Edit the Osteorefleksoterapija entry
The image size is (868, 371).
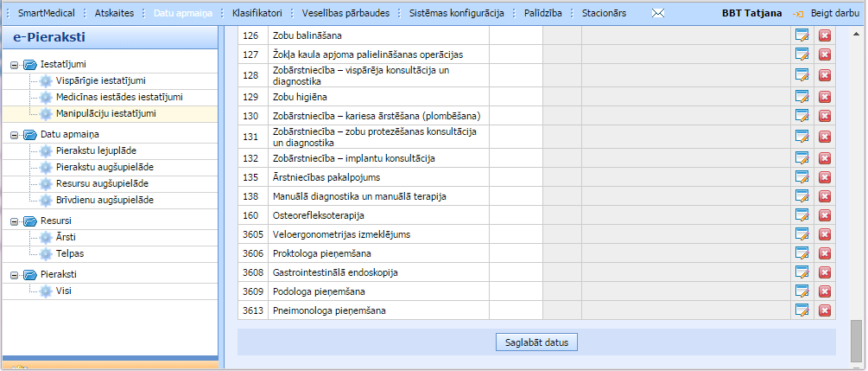coord(801,214)
